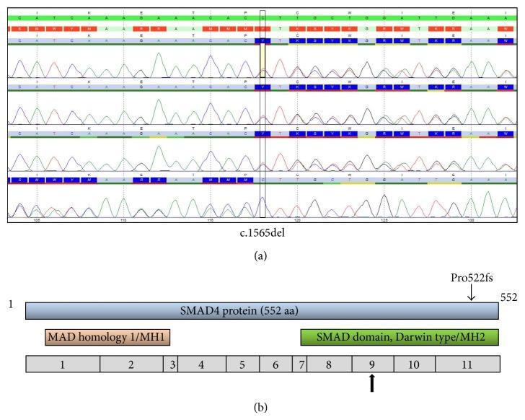Click the black arrow below exon 9
The image size is (525, 420).
372,382
